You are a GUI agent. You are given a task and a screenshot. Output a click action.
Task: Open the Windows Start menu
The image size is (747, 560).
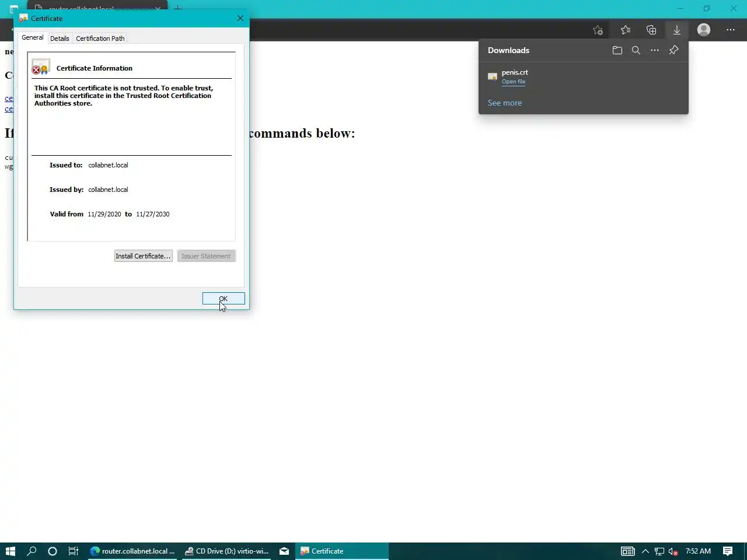pos(10,551)
